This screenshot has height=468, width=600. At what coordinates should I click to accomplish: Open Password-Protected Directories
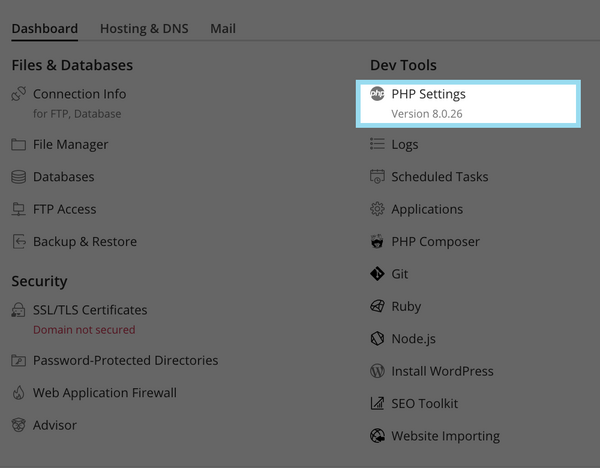[125, 360]
